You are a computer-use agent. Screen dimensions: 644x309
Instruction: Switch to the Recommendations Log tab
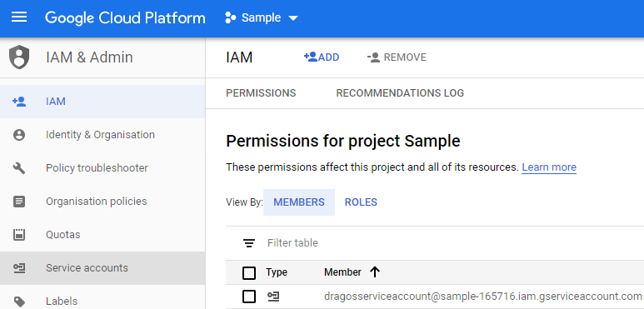tap(400, 93)
